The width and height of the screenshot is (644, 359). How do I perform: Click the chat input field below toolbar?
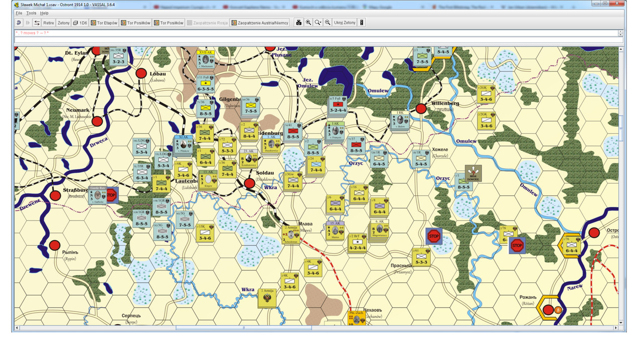click(x=318, y=40)
